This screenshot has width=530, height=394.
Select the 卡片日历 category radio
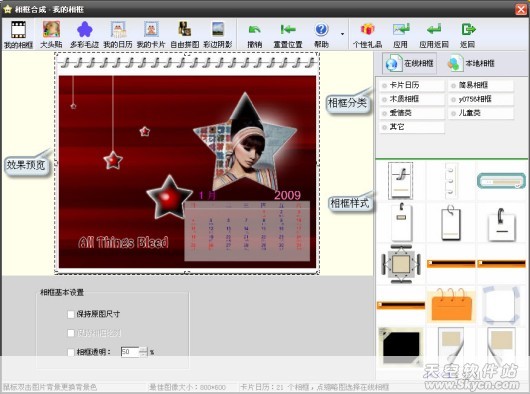click(x=384, y=86)
